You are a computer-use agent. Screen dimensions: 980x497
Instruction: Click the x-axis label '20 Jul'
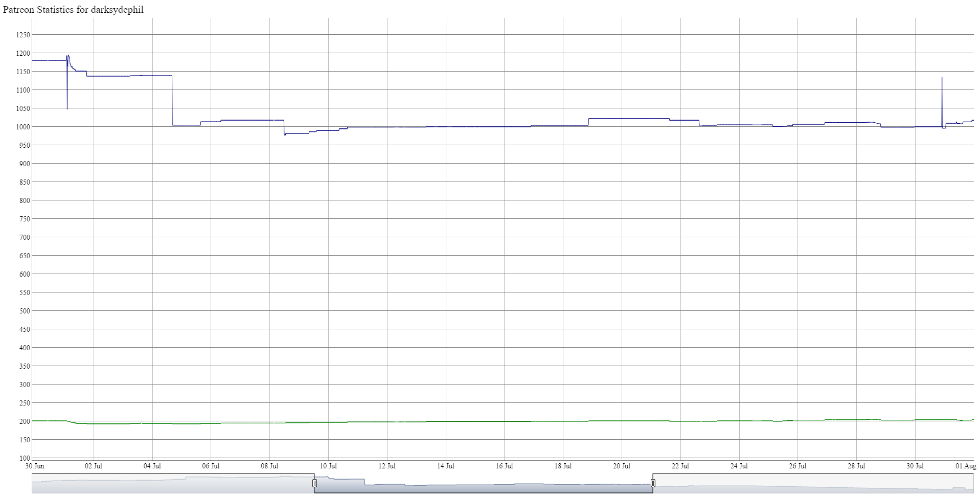point(622,466)
